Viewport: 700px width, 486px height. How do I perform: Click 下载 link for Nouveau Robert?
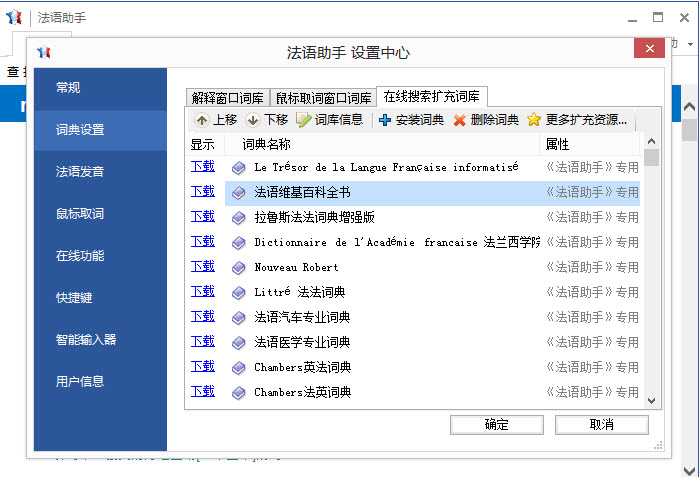click(203, 266)
